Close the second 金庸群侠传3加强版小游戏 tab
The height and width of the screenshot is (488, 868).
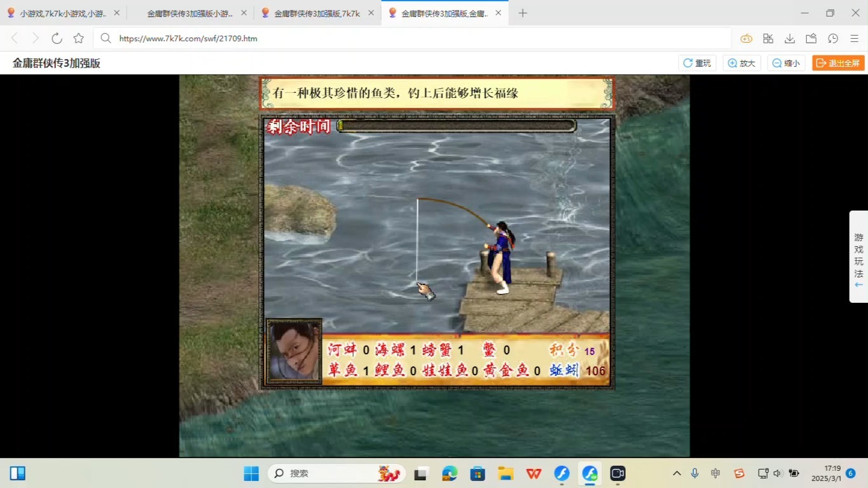[244, 13]
